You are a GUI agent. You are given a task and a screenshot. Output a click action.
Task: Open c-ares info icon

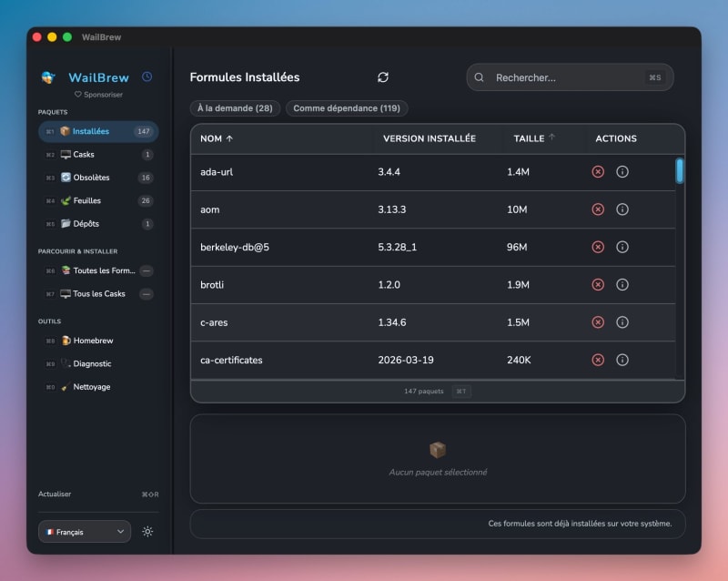coord(622,322)
